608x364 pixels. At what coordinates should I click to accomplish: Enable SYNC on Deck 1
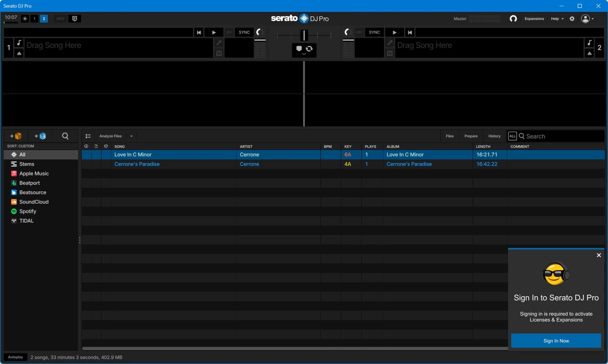pyautogui.click(x=244, y=32)
